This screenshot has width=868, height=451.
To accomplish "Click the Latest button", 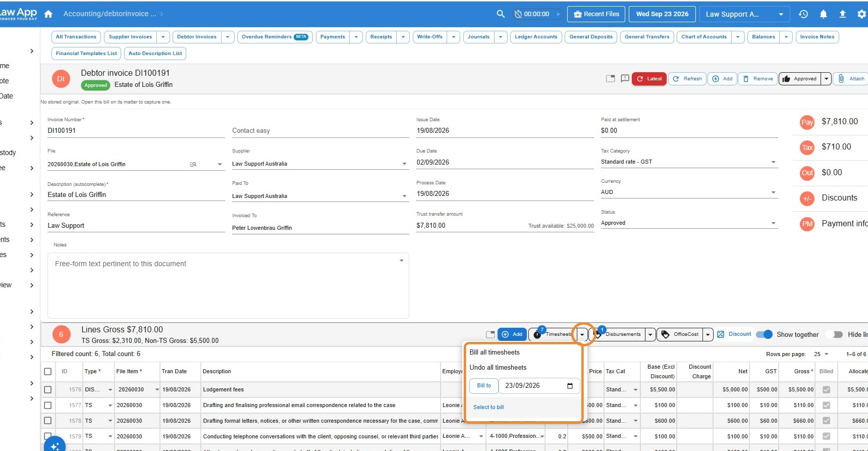I will tap(649, 79).
